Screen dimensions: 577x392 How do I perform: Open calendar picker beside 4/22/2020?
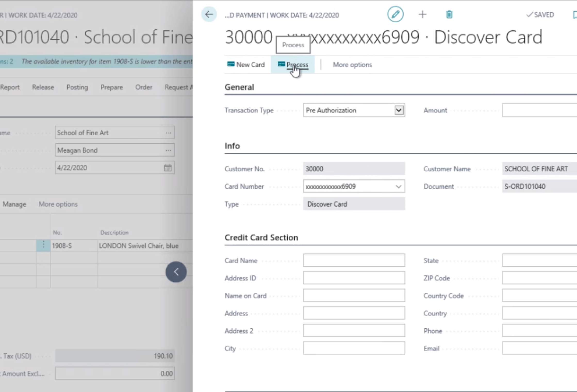point(168,168)
